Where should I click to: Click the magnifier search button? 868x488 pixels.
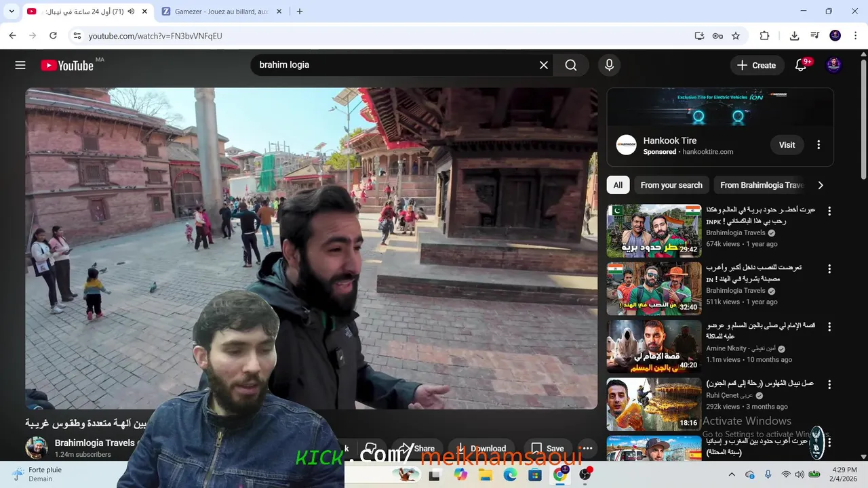click(571, 65)
